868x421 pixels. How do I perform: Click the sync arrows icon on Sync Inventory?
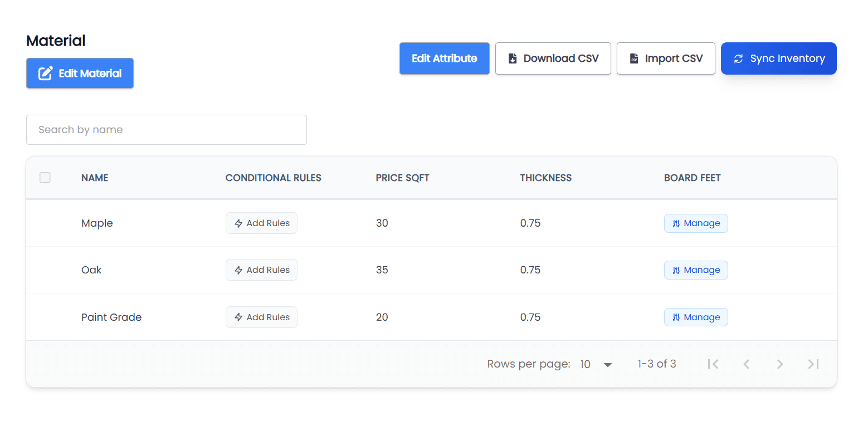coord(739,58)
